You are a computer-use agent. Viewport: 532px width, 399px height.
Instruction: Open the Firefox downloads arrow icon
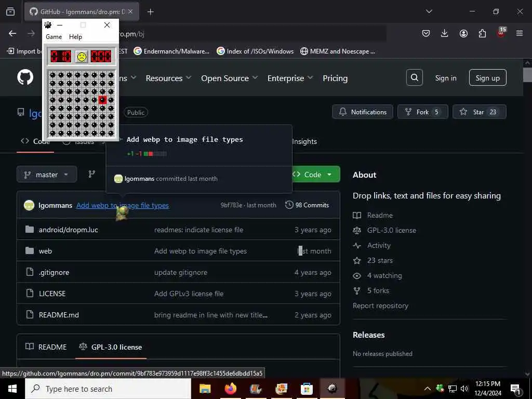point(445,33)
